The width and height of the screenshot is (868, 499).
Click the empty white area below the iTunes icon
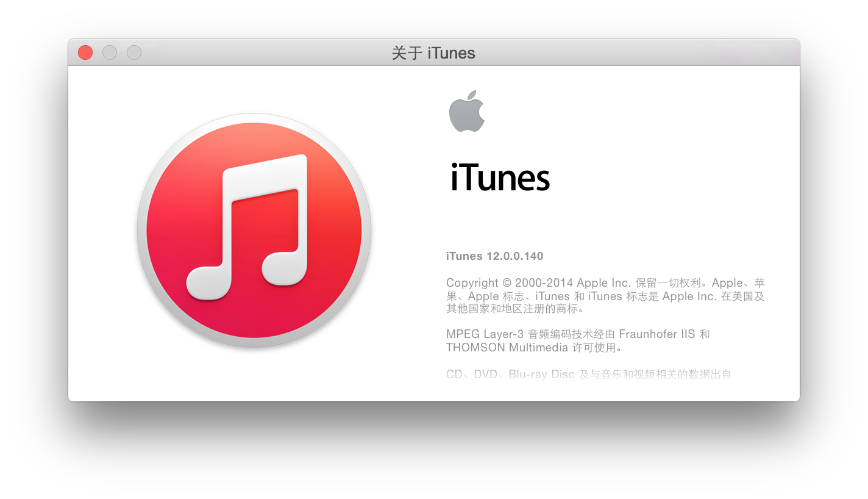point(252,378)
